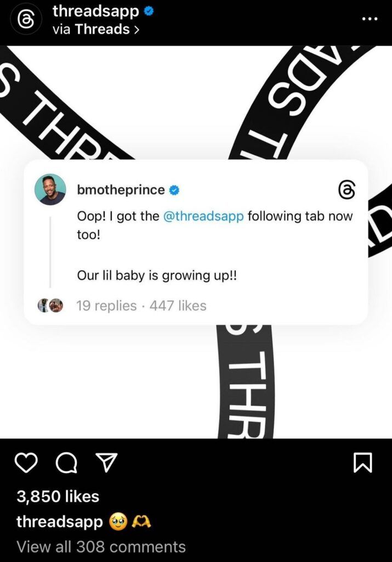The width and height of the screenshot is (392, 562).
Task: Open bmotheprince's profile avatar
Action: [x=50, y=189]
